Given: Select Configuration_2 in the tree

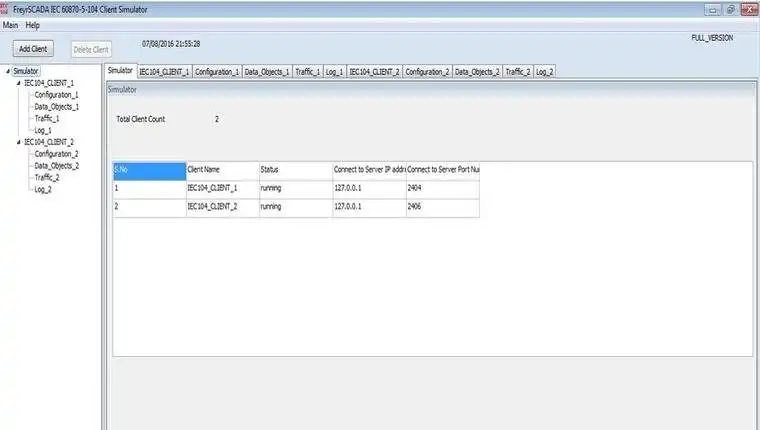Looking at the screenshot, I should pyautogui.click(x=56, y=154).
